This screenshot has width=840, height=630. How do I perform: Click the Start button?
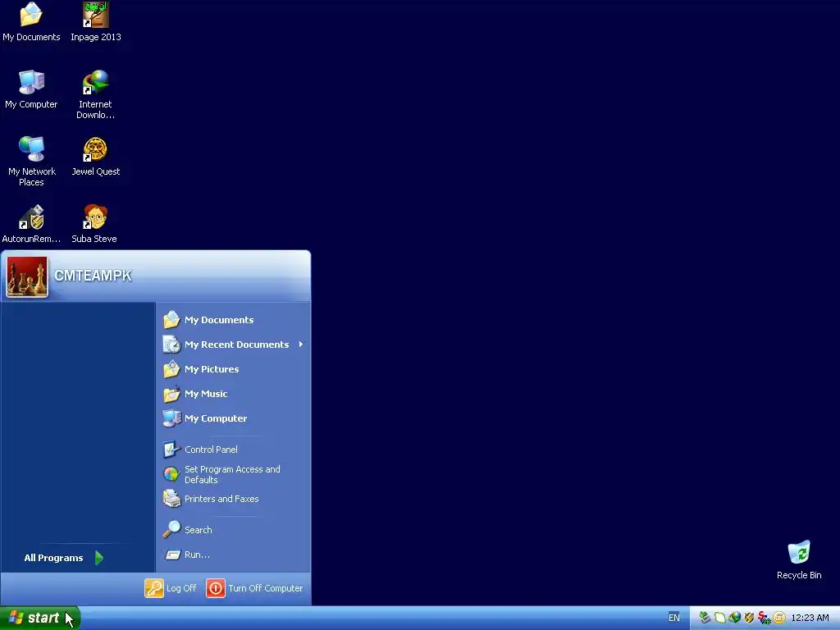(39, 618)
